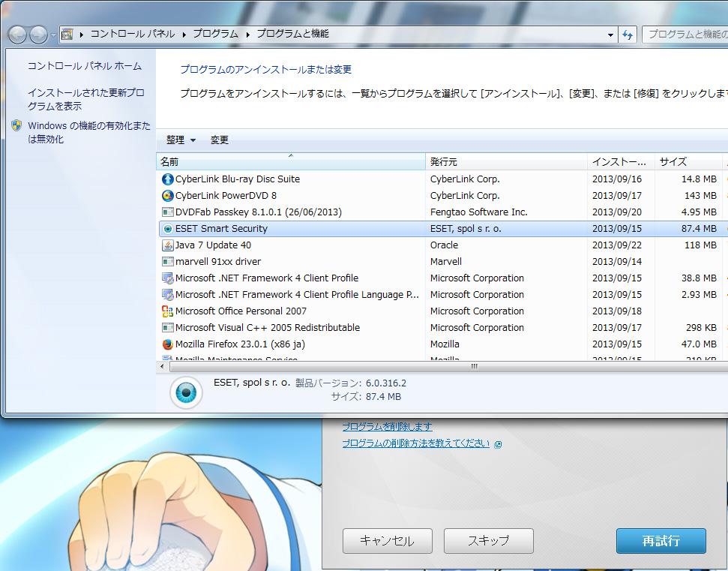Click the Control Panel icon in address bar
Viewport: 728px width, 571px height.
67,35
